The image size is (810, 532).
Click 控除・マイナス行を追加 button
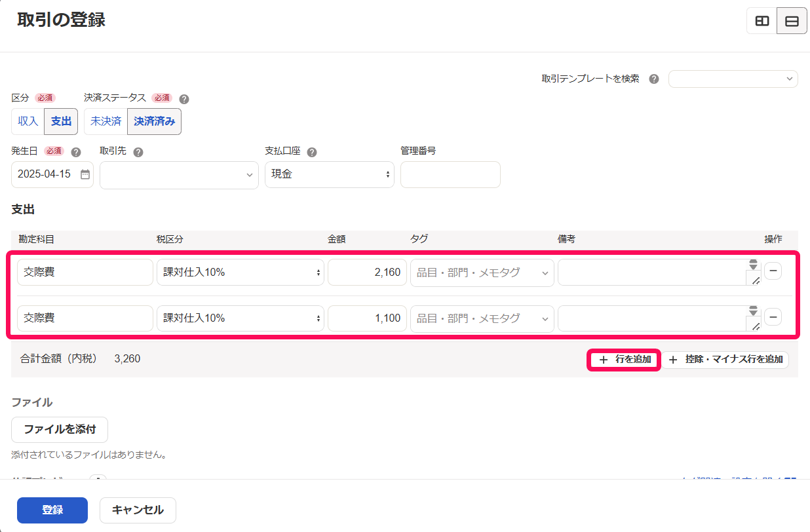click(x=725, y=360)
